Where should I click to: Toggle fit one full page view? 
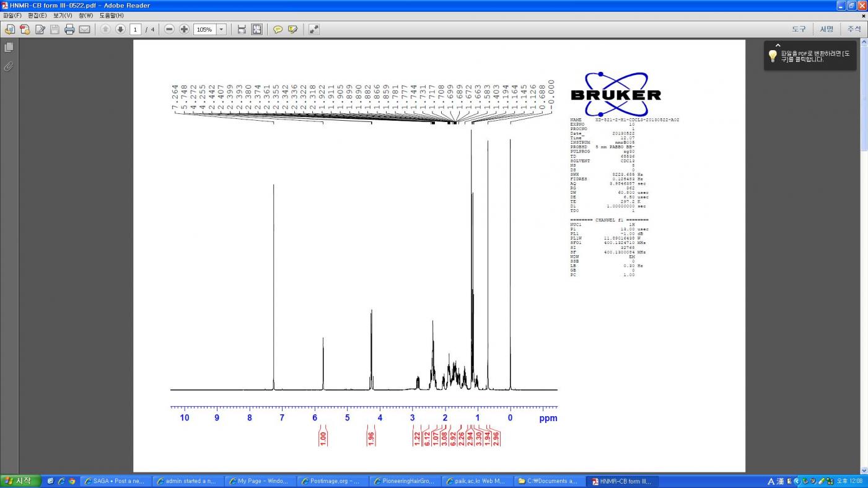[256, 29]
